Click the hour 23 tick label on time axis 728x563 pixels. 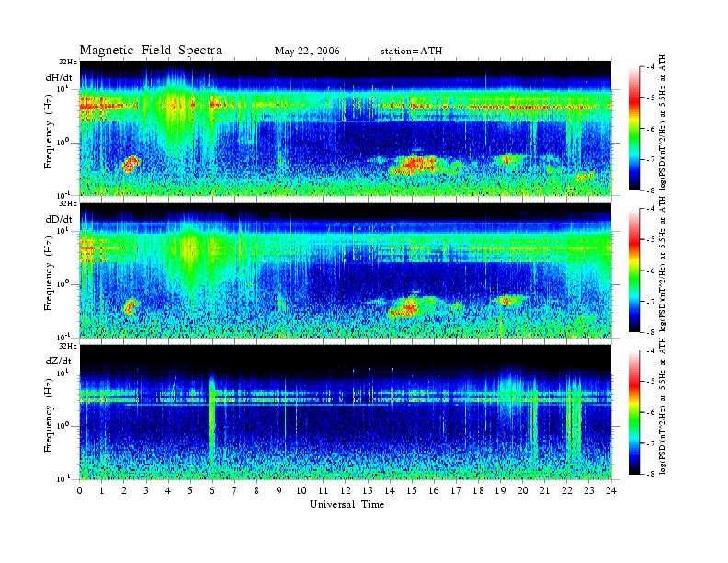(589, 490)
